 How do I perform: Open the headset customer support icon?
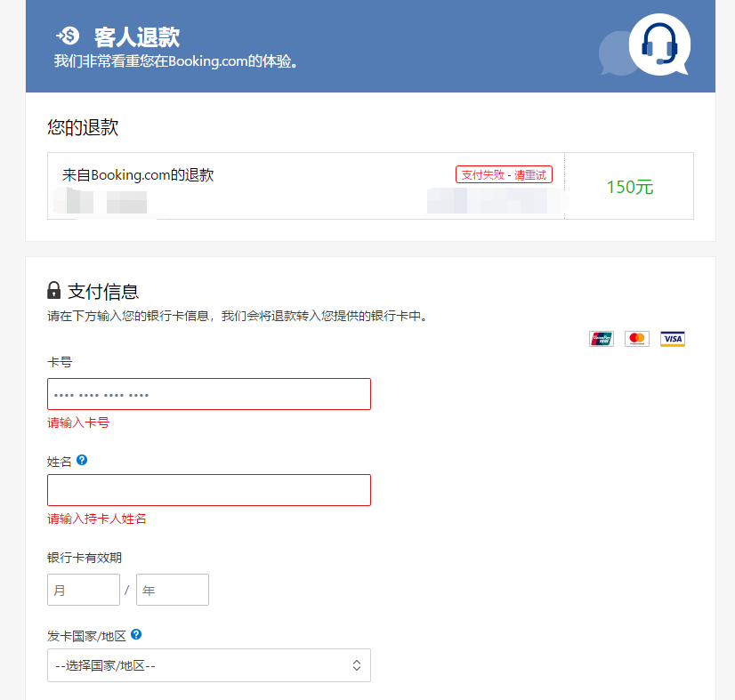click(659, 44)
